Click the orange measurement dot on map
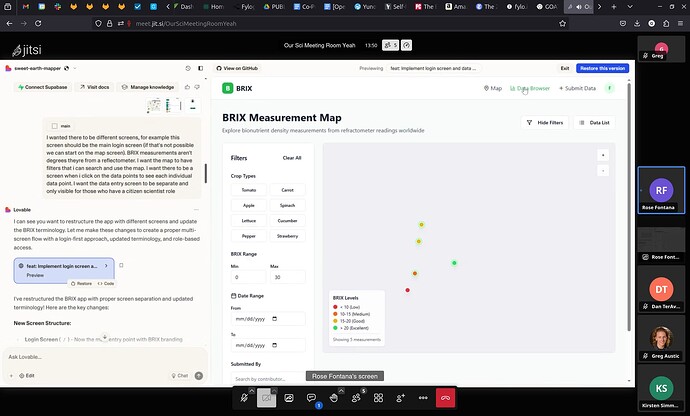690x416 pixels. [415, 273]
